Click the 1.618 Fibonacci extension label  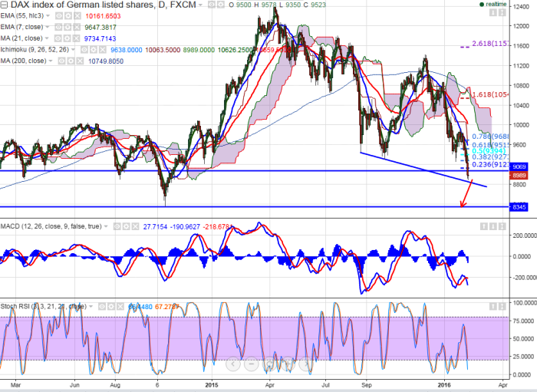tap(490, 94)
